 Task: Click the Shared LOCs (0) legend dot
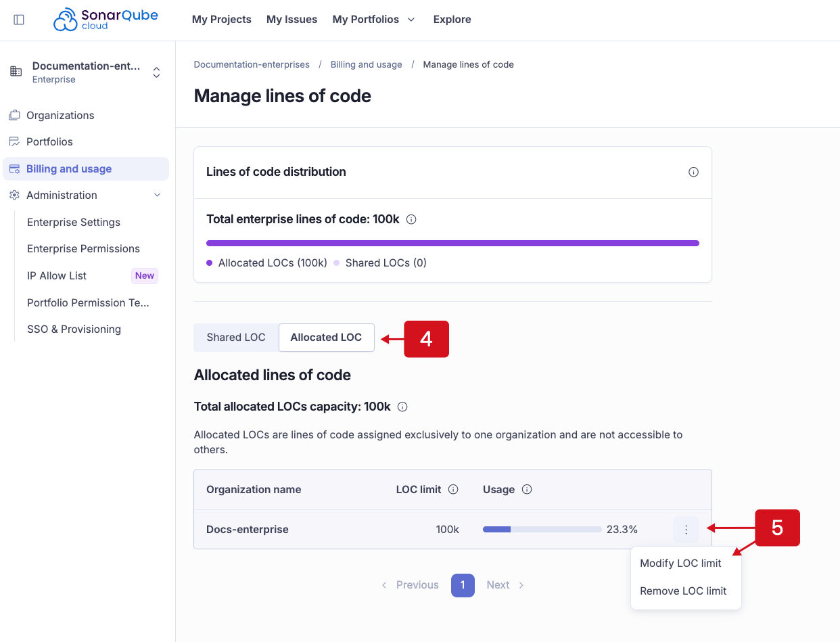coord(336,262)
